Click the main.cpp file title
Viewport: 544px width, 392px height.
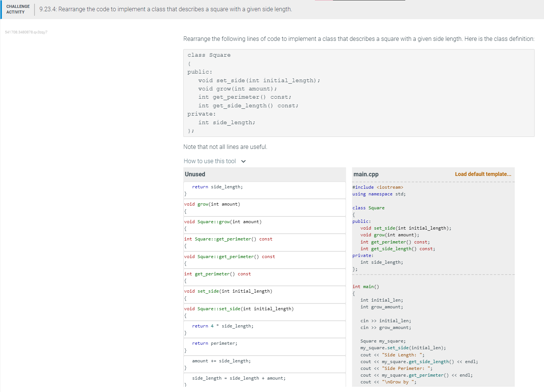point(366,174)
